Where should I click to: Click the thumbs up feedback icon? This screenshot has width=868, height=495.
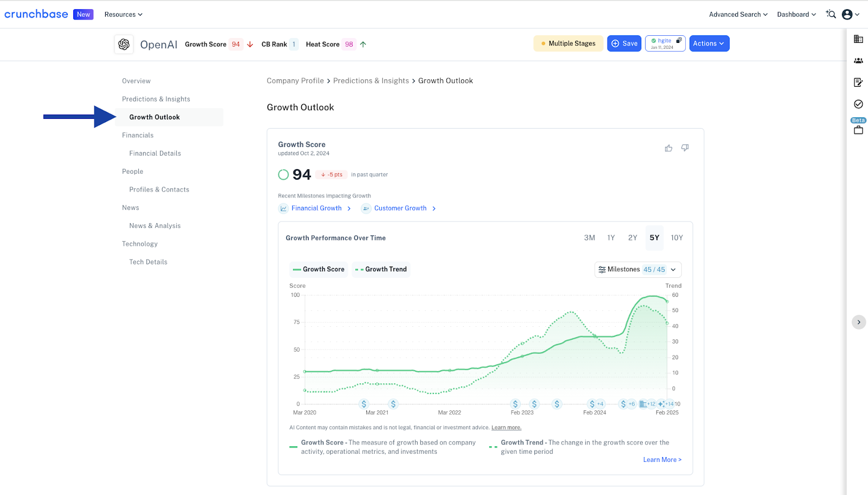coord(668,148)
